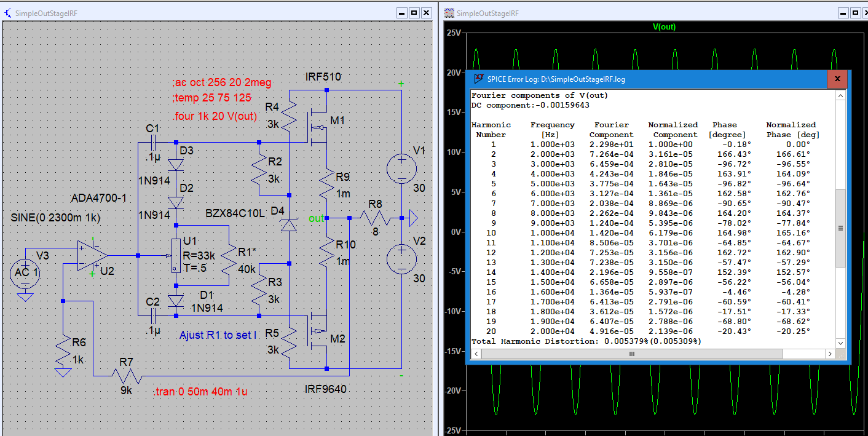Image resolution: width=868 pixels, height=436 pixels.
Task: Select the IRF9640 MOSFET M2 symbol
Action: (x=318, y=331)
